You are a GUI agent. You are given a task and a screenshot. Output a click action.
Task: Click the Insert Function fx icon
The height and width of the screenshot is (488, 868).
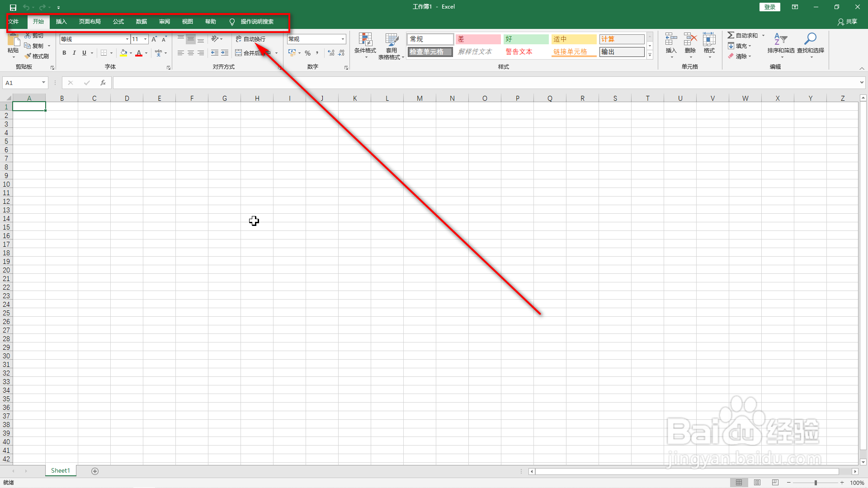point(103,83)
